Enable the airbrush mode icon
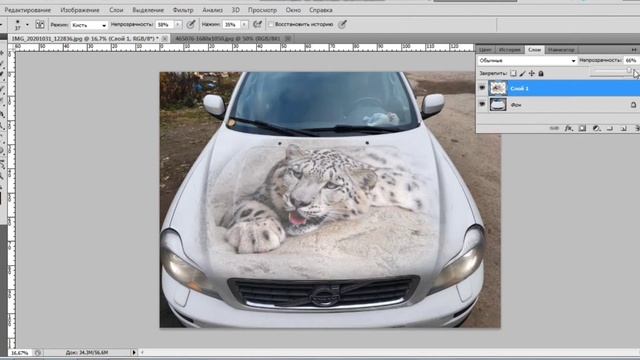The height and width of the screenshot is (360, 640). point(257,24)
